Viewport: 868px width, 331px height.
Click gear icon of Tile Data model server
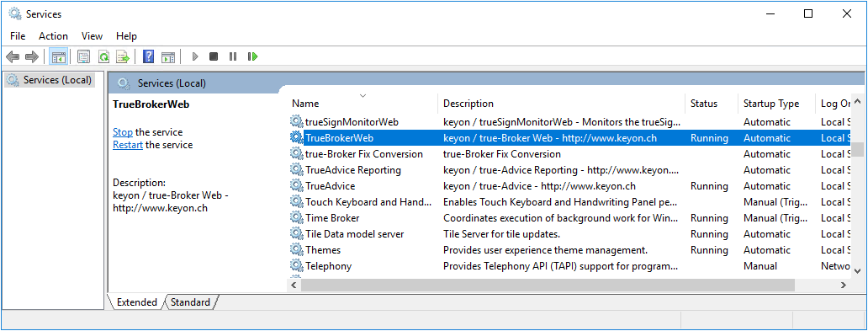297,234
